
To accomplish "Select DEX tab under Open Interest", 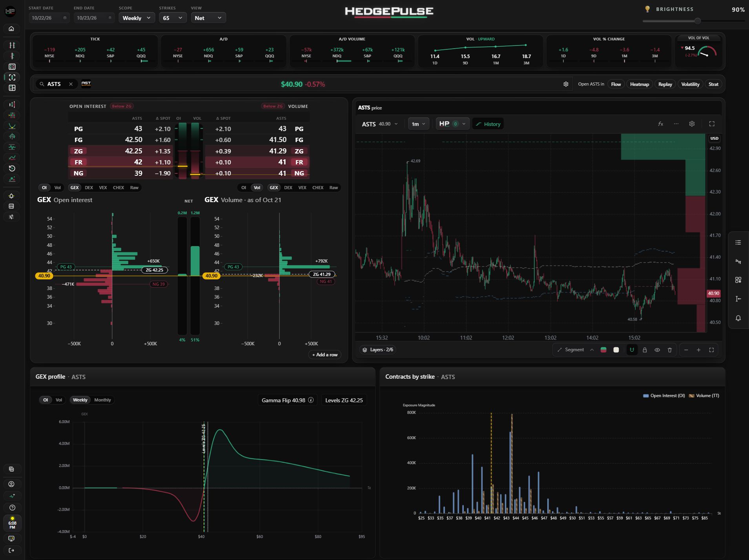I will coord(89,188).
